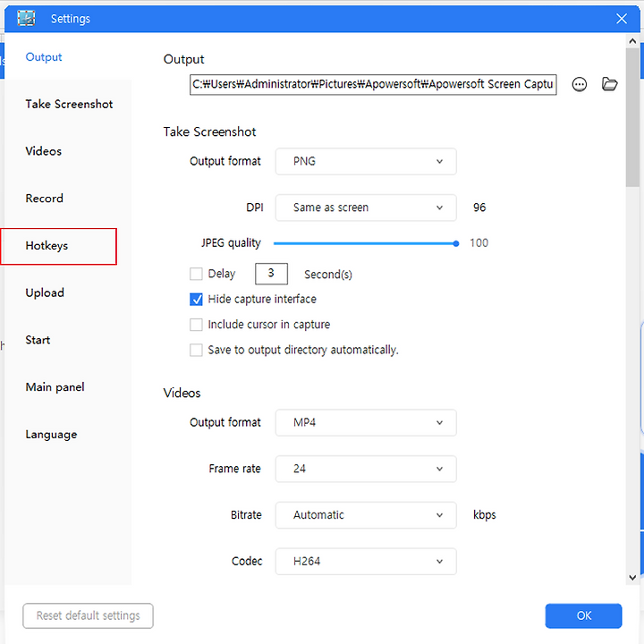Click the scrollbar up arrow

[632, 41]
